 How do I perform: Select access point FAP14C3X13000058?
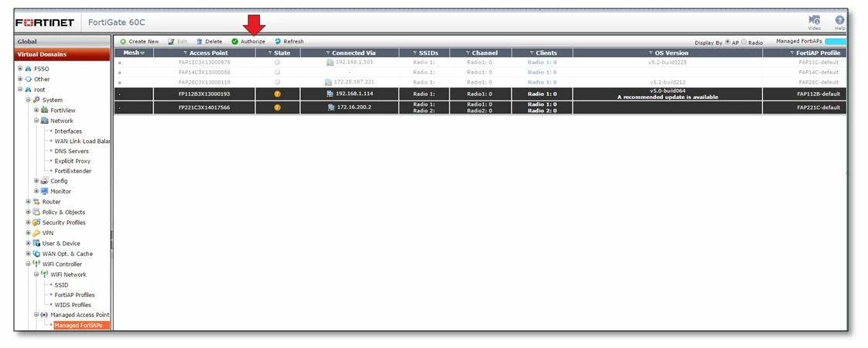(204, 72)
